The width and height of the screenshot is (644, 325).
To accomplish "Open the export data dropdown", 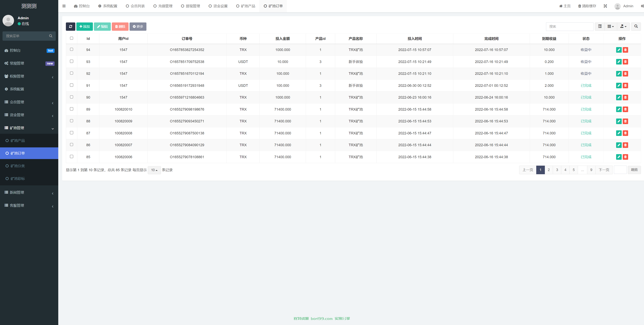I will click(x=623, y=27).
